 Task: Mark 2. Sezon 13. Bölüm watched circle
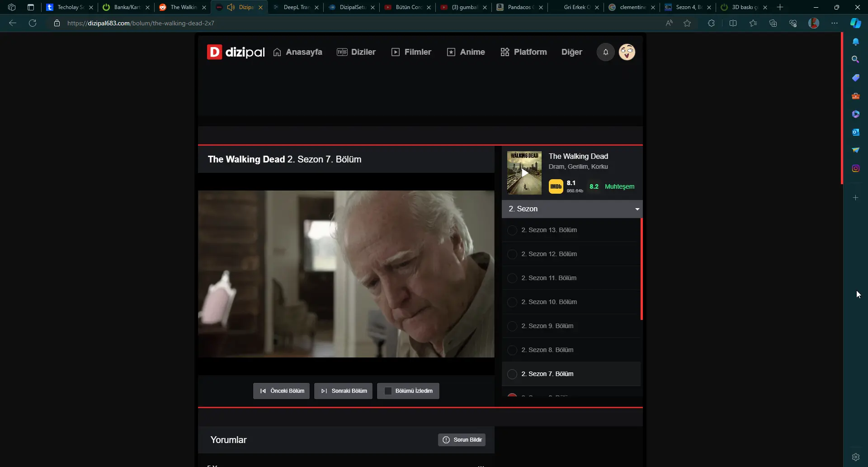[x=512, y=230]
